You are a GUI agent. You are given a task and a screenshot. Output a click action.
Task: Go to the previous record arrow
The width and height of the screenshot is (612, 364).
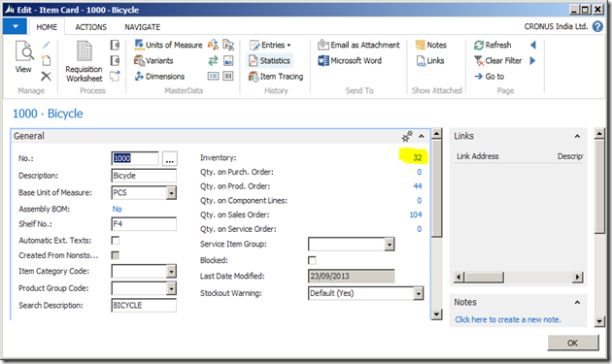pyautogui.click(x=532, y=45)
